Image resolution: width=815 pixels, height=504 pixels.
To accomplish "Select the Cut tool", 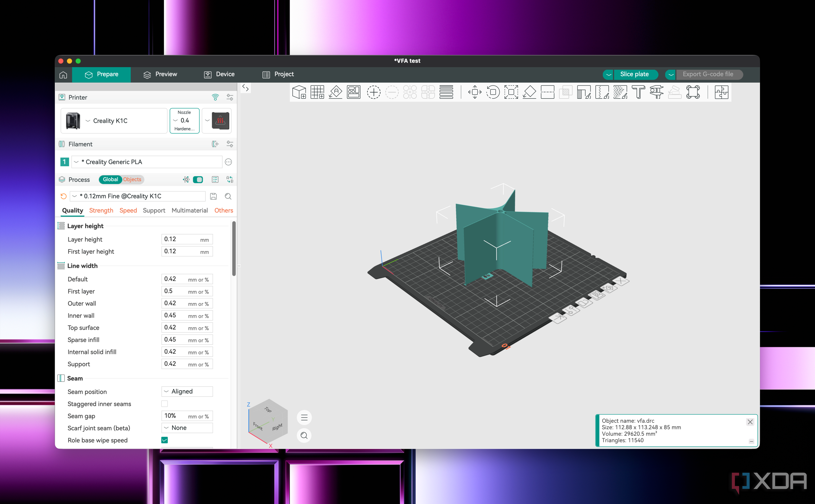I will coord(547,92).
